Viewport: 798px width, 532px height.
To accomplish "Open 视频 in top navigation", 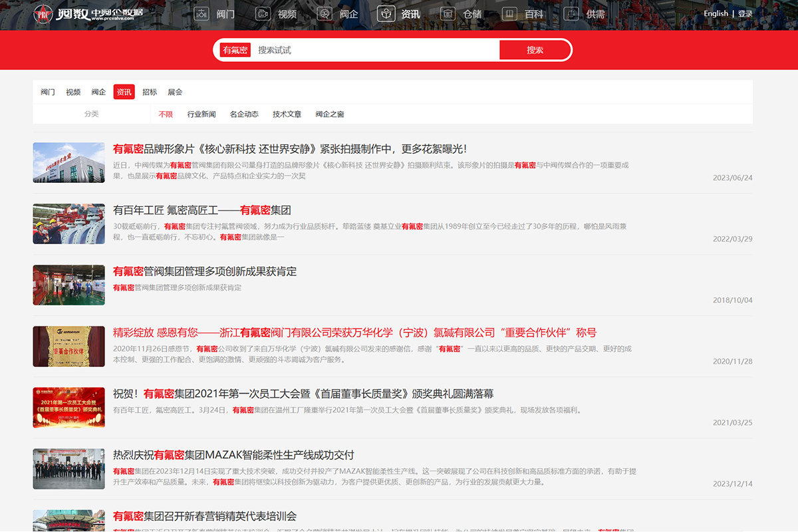I will 287,14.
